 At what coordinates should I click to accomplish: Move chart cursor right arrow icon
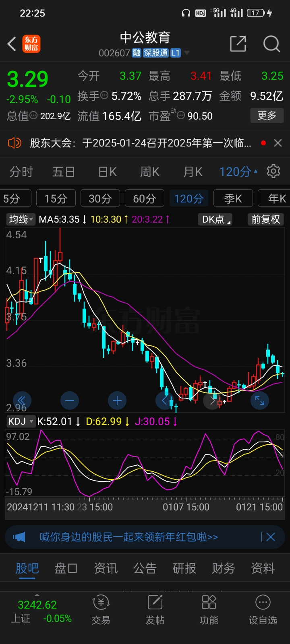[213, 400]
